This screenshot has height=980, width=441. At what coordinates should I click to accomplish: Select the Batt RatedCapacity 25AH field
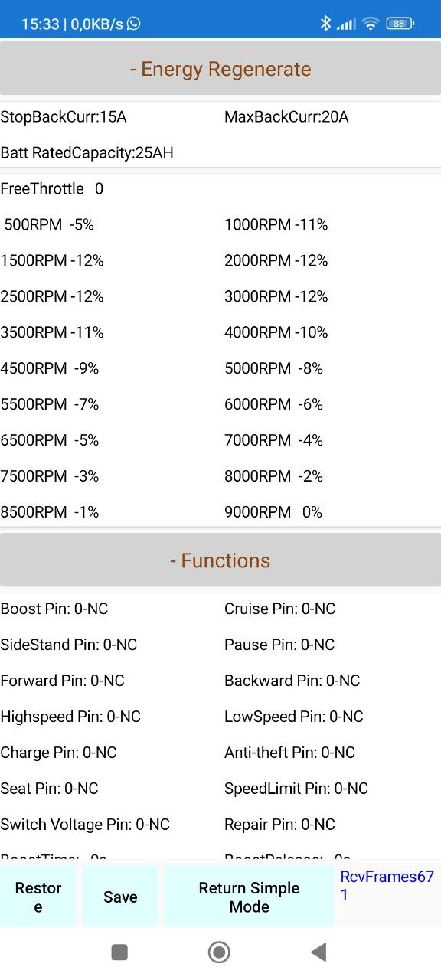(x=87, y=153)
